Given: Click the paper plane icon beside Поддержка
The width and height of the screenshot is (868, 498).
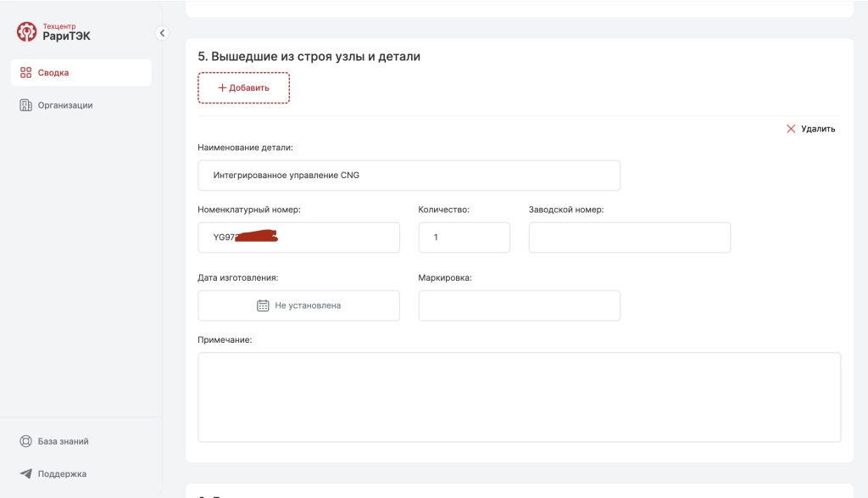Looking at the screenshot, I should pyautogui.click(x=24, y=473).
